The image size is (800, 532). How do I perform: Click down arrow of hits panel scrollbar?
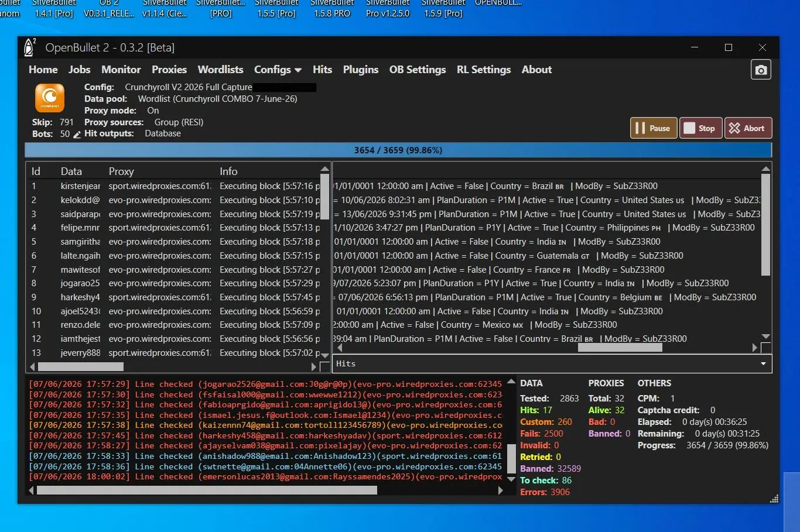(x=765, y=337)
